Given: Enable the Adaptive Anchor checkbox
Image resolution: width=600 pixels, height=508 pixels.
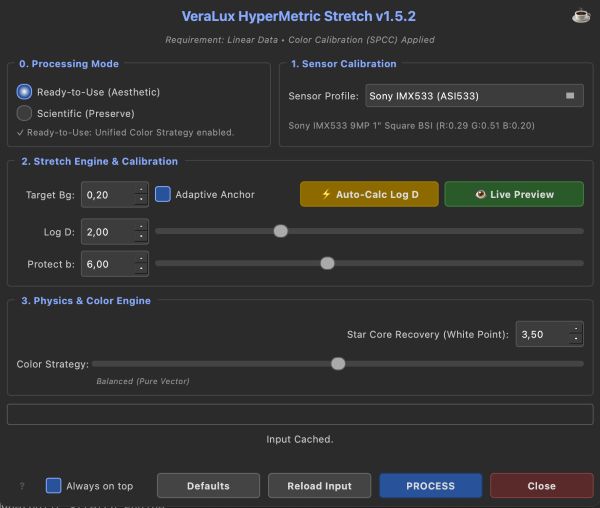Looking at the screenshot, I should 163,194.
